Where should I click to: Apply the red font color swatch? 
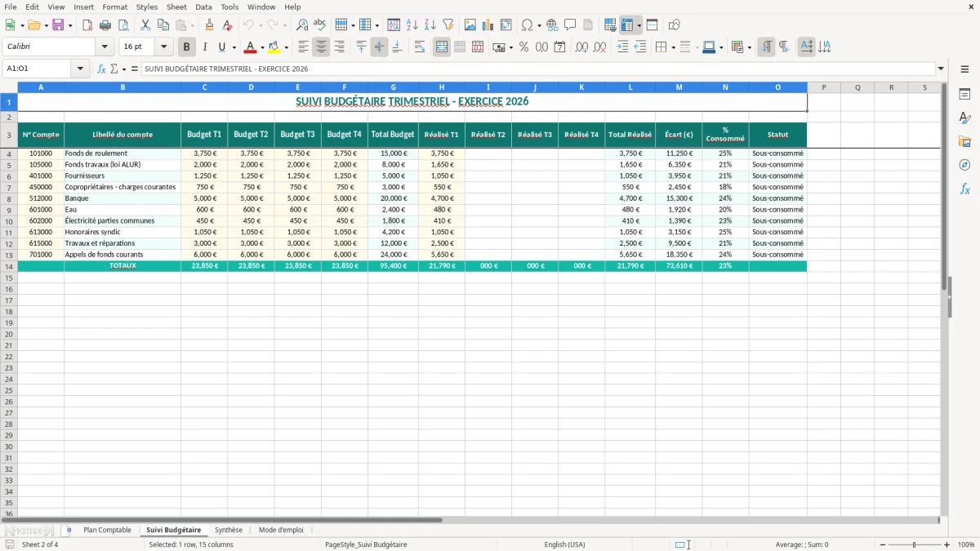251,47
